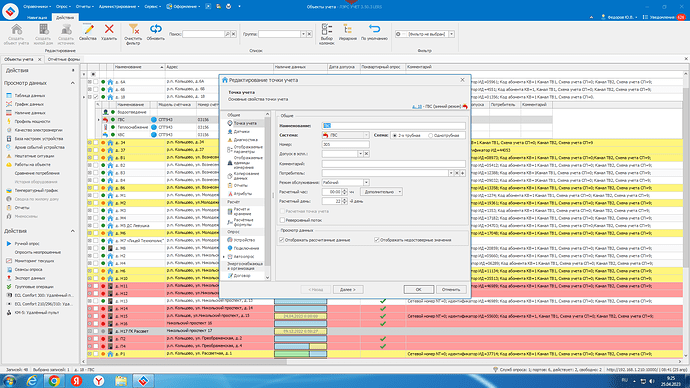Click OK button in dialog
The image size is (690, 388).
418,289
